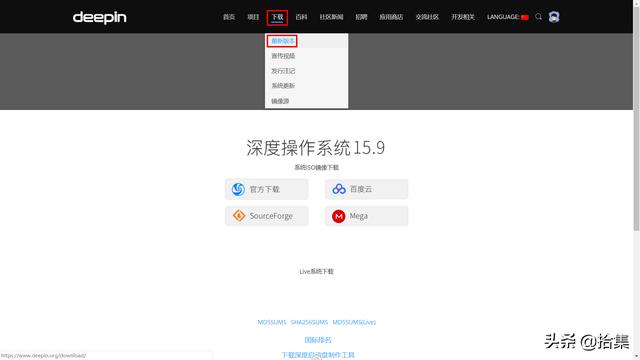This screenshot has width=640, height=360.
Task: Click the 百度云 download button
Action: [x=367, y=189]
